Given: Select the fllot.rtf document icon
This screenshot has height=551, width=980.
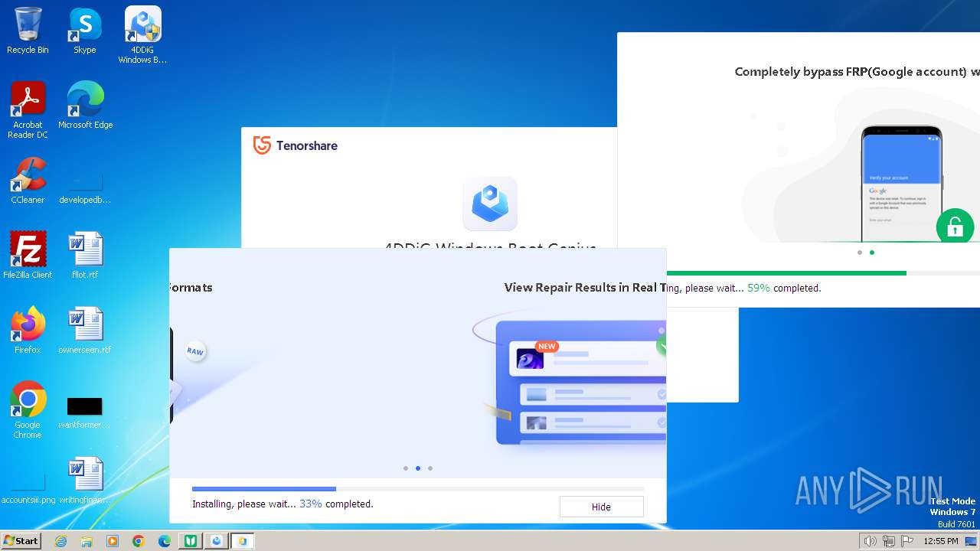Looking at the screenshot, I should [x=85, y=256].
